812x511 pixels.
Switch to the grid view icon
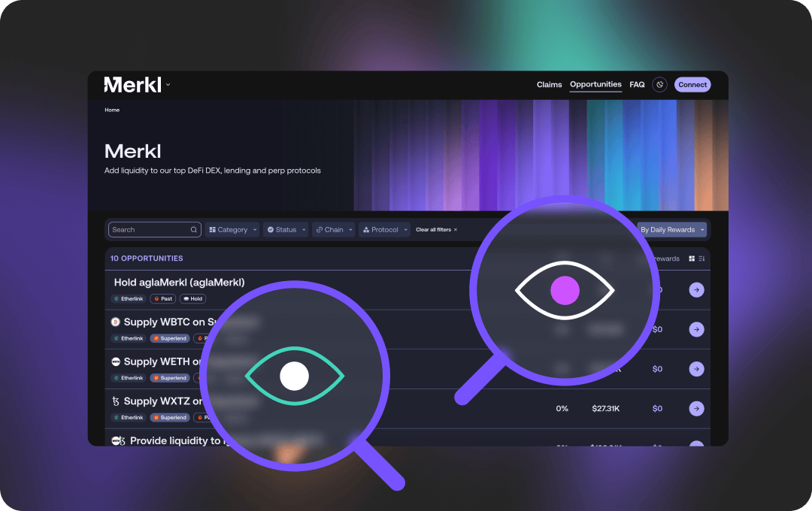pos(692,259)
